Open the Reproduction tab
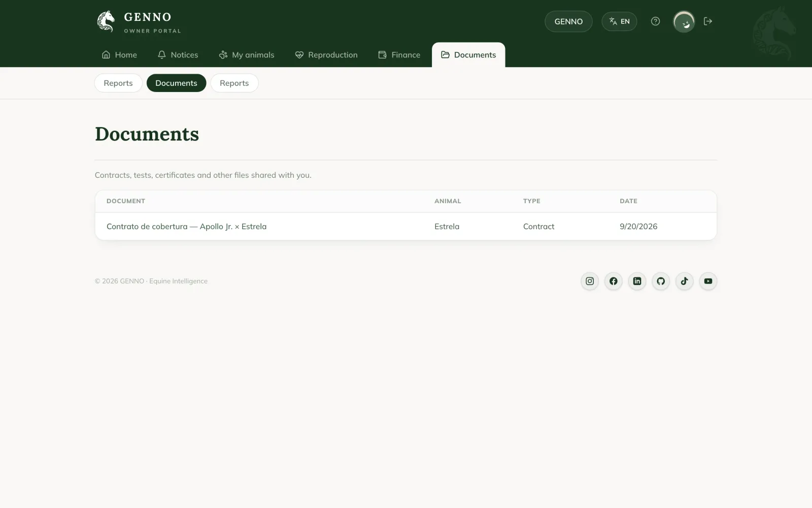The height and width of the screenshot is (508, 812). (x=326, y=55)
